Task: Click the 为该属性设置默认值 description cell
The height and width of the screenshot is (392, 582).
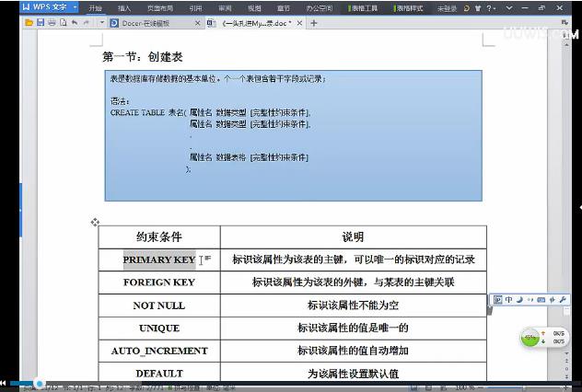Action: pos(353,373)
